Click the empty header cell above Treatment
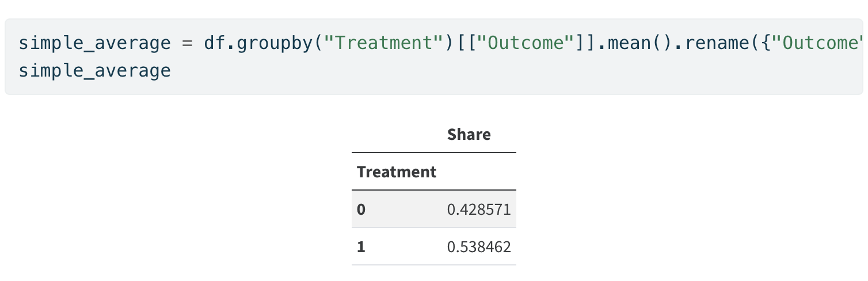 [396, 135]
